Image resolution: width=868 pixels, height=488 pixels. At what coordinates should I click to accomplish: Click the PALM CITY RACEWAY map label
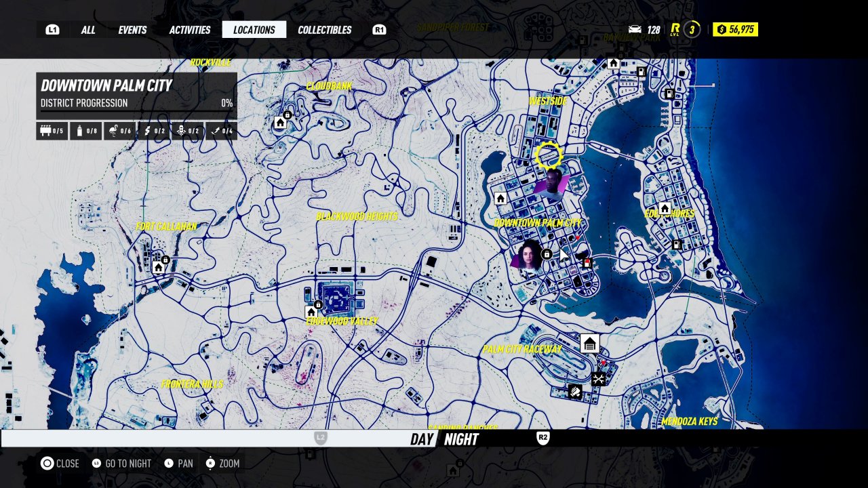(522, 349)
